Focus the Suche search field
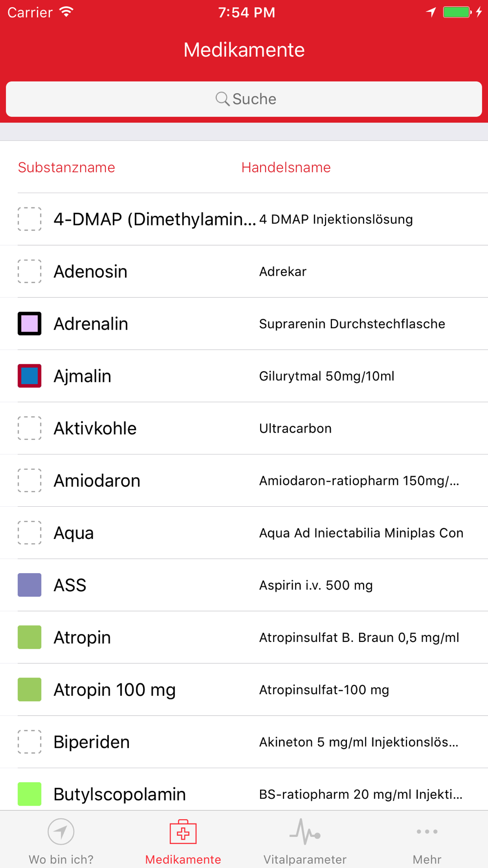The height and width of the screenshot is (868, 488). tap(244, 99)
